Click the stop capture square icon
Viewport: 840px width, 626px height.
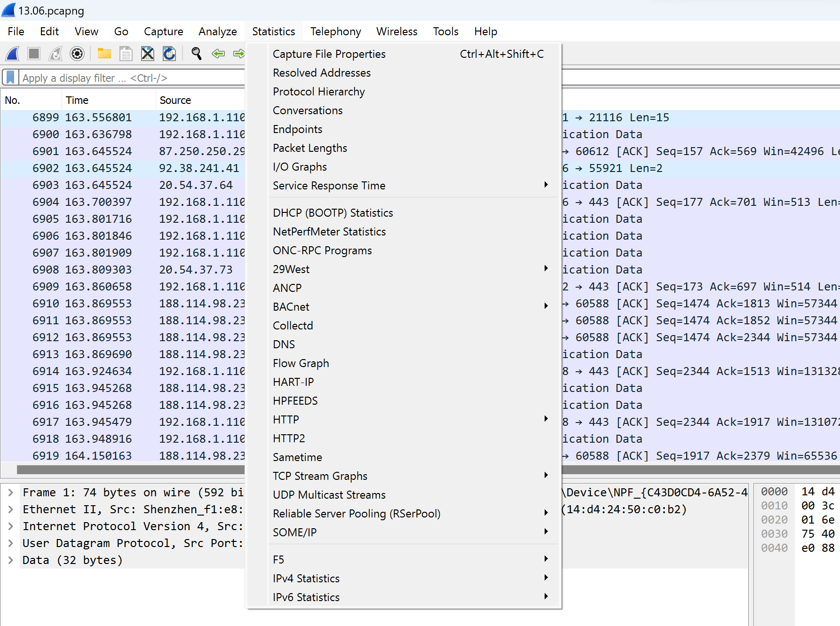(x=34, y=54)
